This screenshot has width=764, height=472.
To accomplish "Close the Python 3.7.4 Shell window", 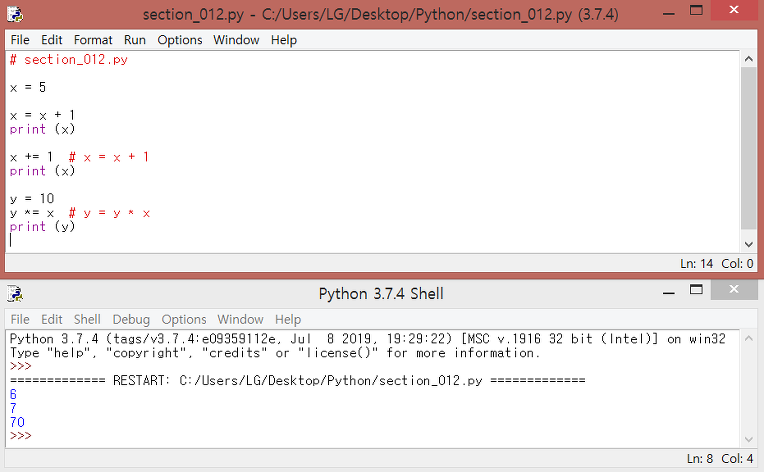I will coord(734,290).
